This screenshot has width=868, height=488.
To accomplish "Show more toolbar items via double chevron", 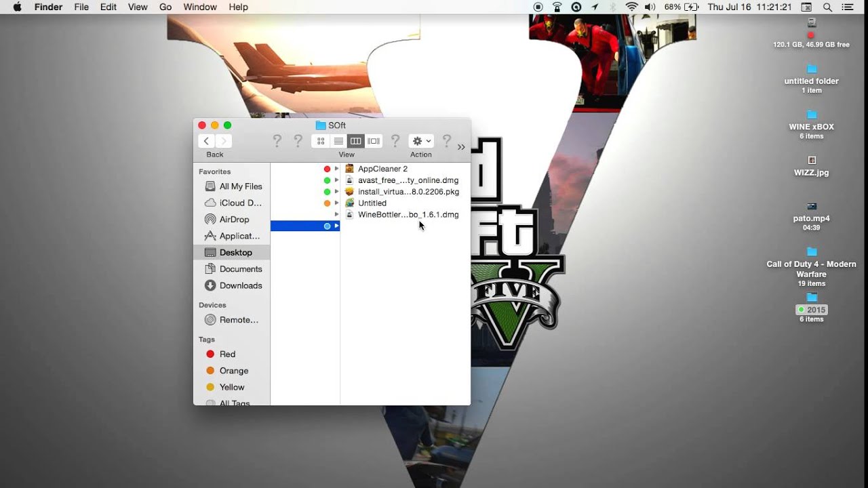I will click(461, 147).
